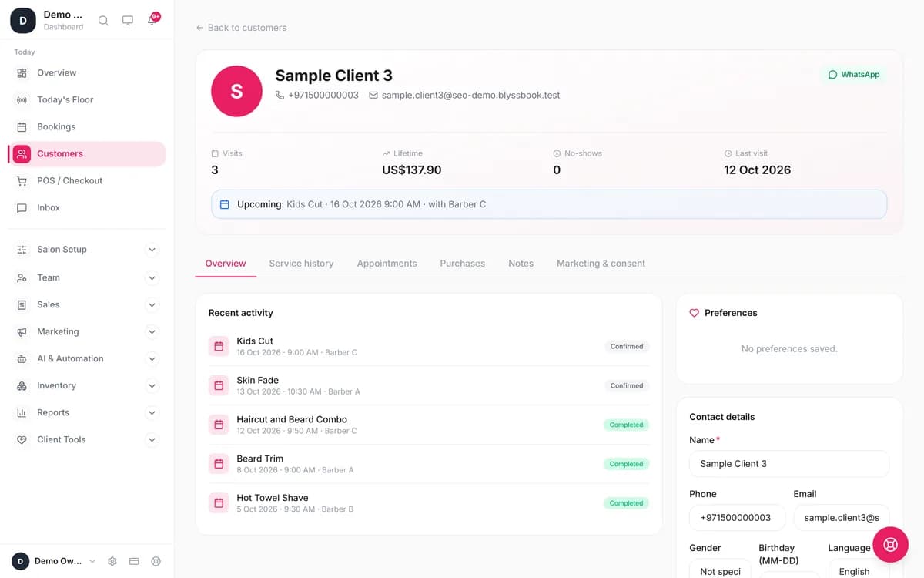Click the calendar icon beside Kids Cut

click(x=219, y=346)
